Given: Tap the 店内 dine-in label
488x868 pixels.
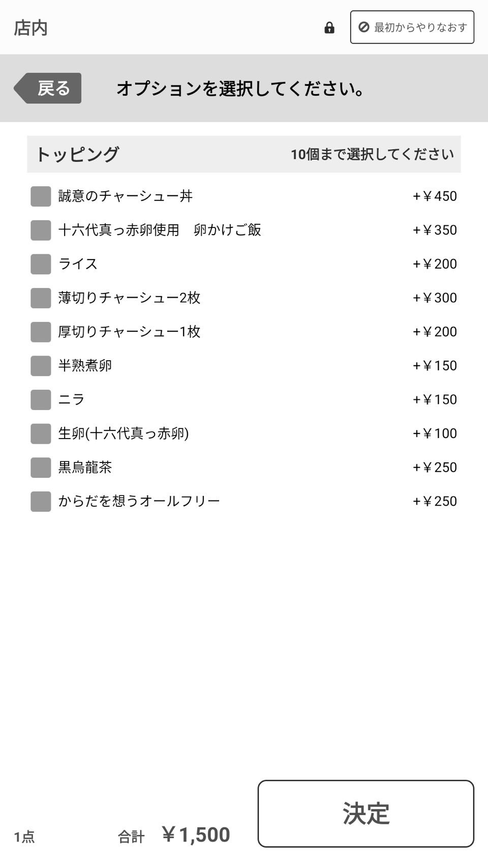Looking at the screenshot, I should click(x=30, y=28).
